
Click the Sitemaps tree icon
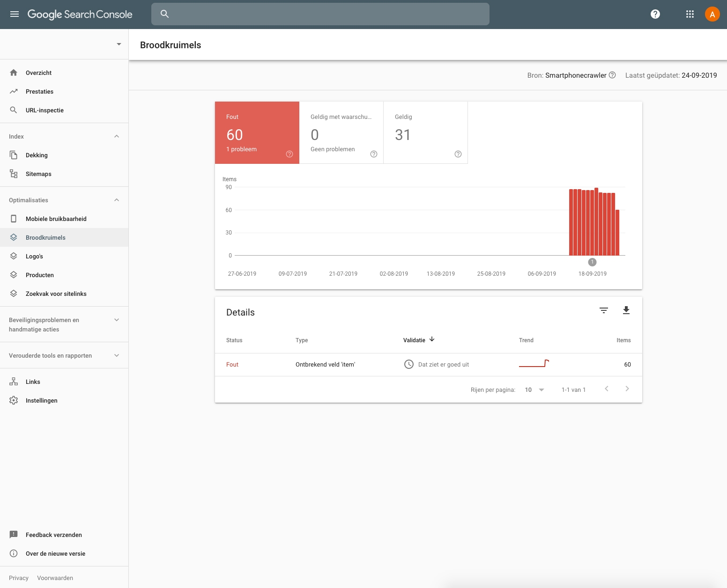[x=14, y=174]
